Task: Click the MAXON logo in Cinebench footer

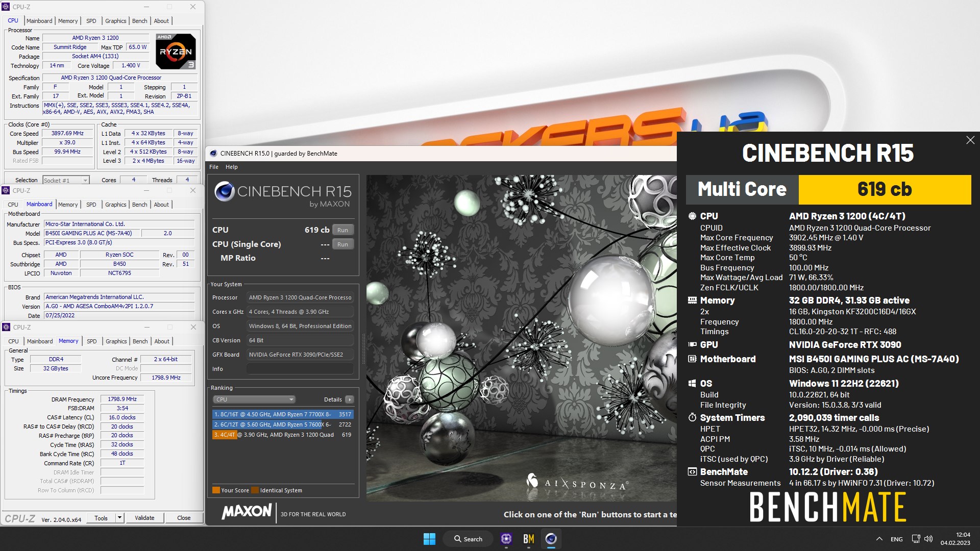Action: [x=247, y=512]
